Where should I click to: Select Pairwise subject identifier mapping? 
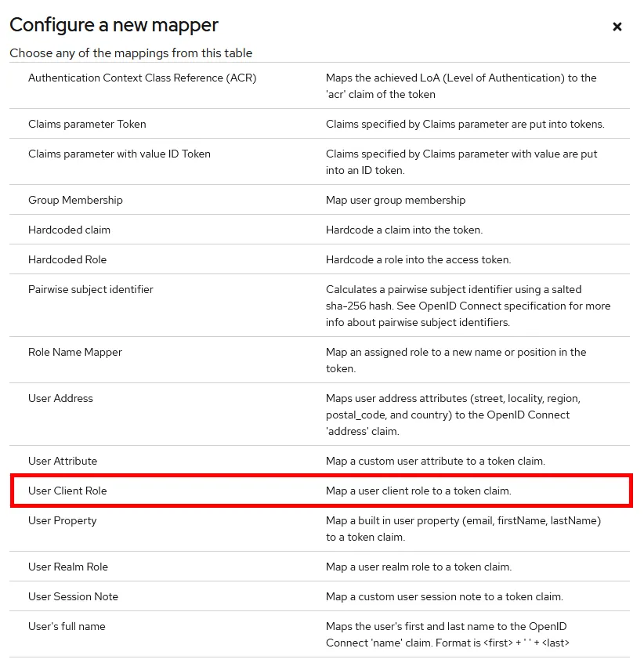coord(91,289)
